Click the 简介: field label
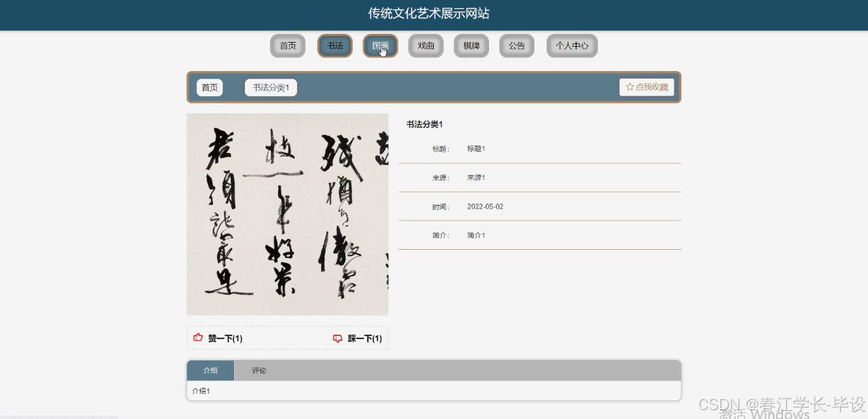Image resolution: width=868 pixels, height=419 pixels. coord(441,236)
